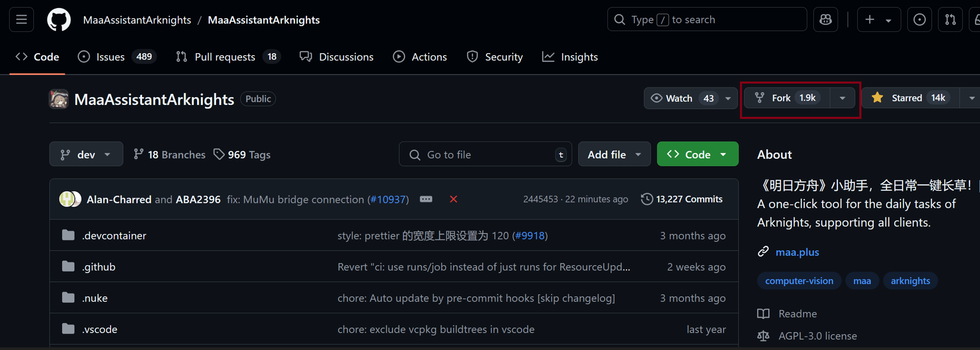View failed checks red X status

point(453,199)
